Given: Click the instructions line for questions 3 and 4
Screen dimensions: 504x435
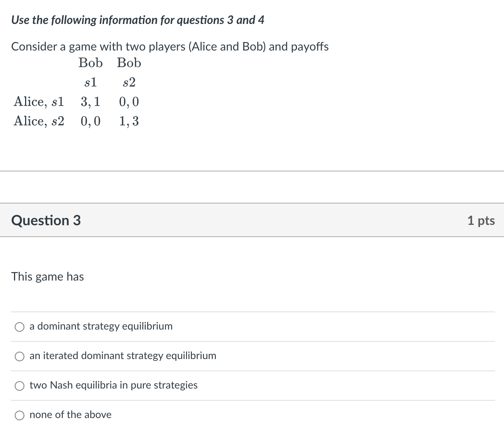Looking at the screenshot, I should tap(138, 20).
